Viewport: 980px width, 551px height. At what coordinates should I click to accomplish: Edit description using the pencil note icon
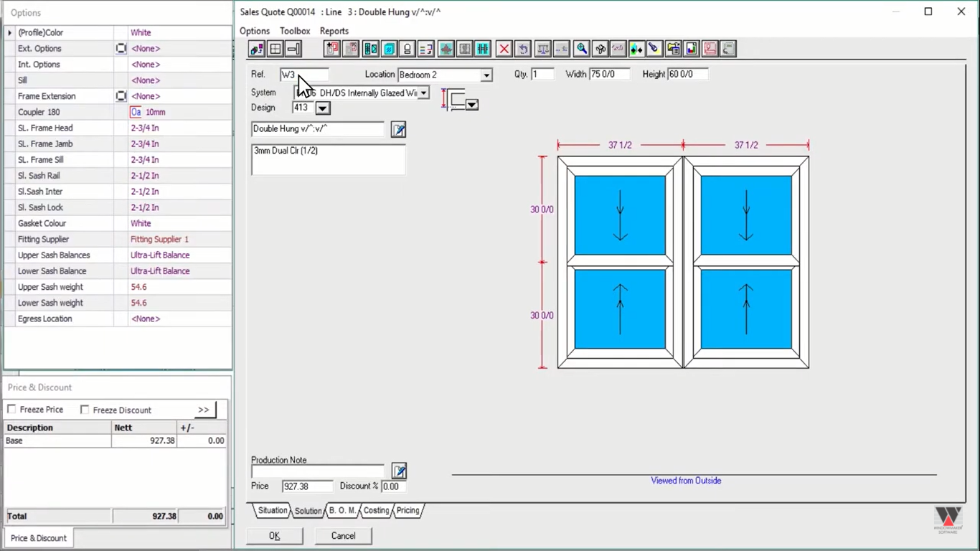[398, 130]
